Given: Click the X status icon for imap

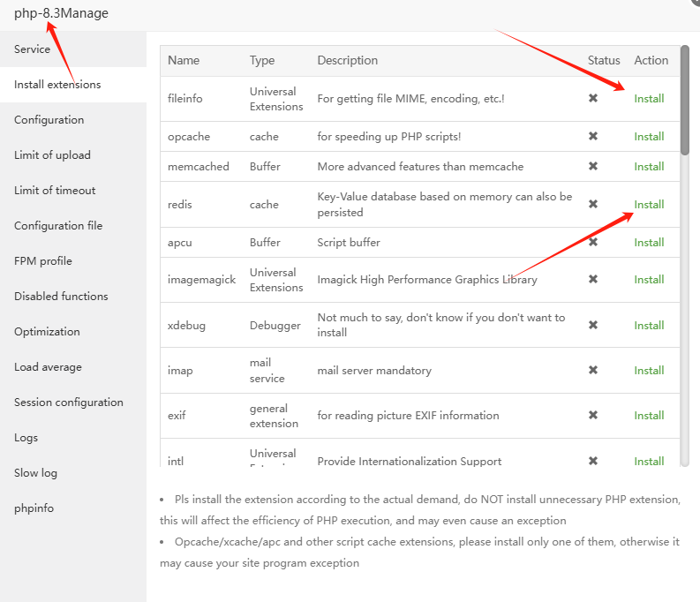Looking at the screenshot, I should tap(593, 370).
